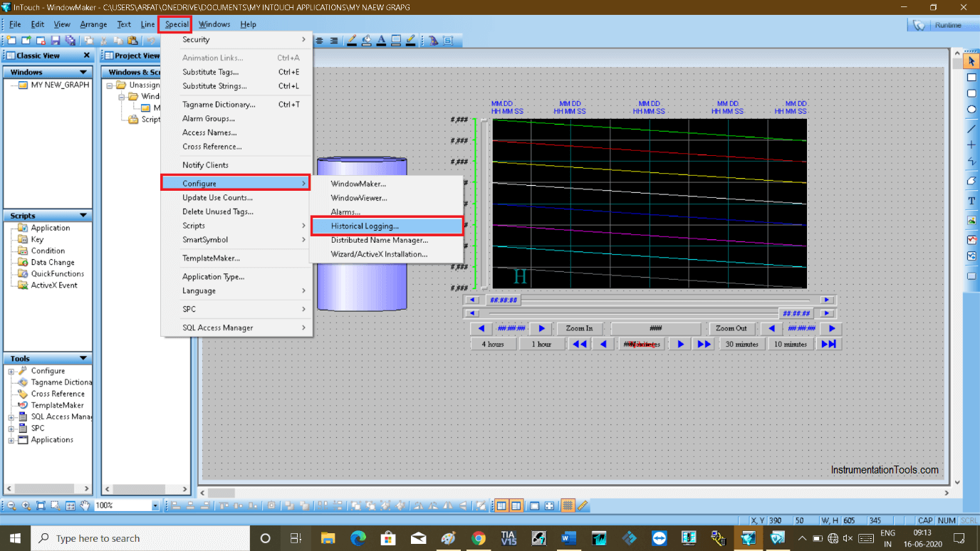Screen dimensions: 980x551
Task: Select the Bitmap image tool
Action: pos(971,221)
